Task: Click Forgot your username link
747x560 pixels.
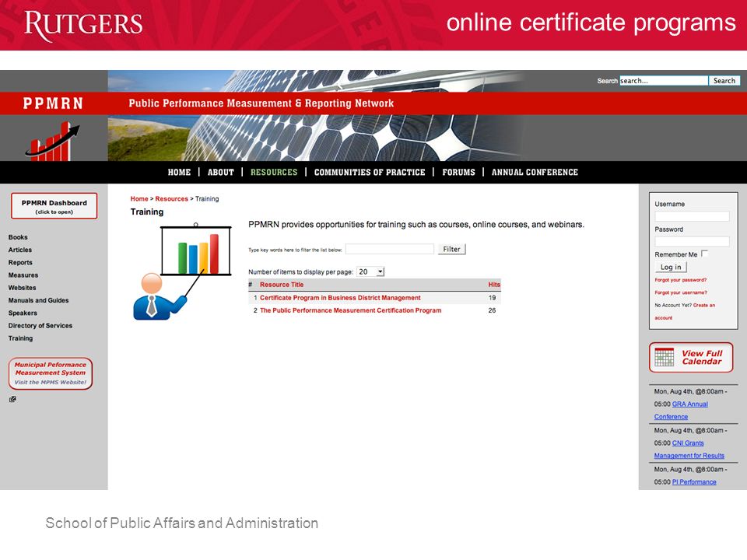Action: click(x=681, y=293)
